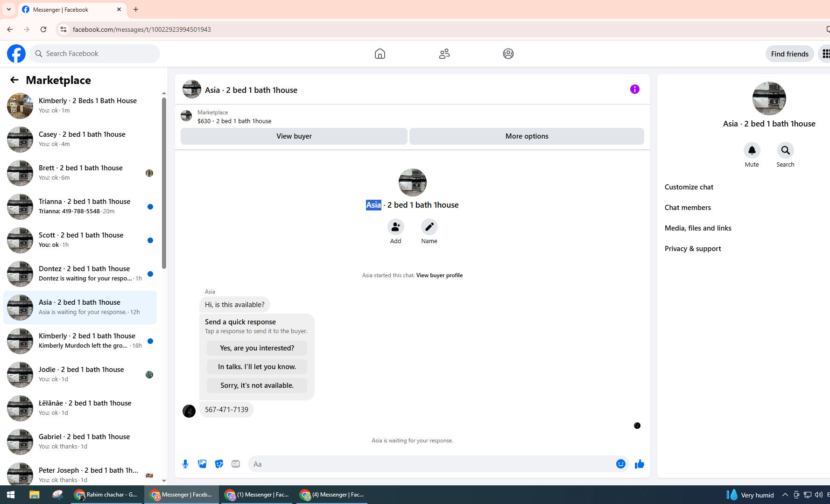Screen dimensions: 830x504
Task: Switch to Rahim chachar Chrome taskbar window
Action: (x=107, y=495)
